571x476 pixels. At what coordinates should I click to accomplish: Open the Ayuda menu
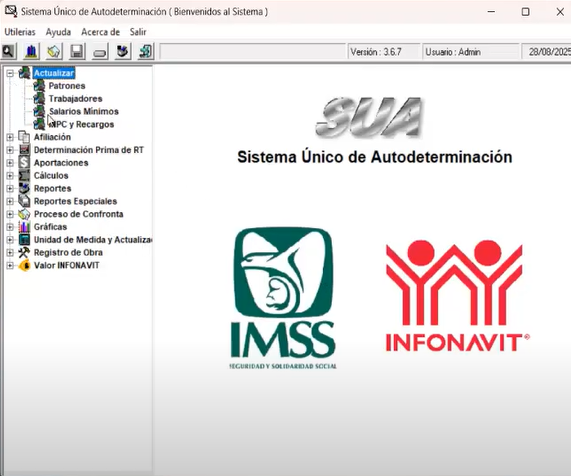pyautogui.click(x=58, y=32)
